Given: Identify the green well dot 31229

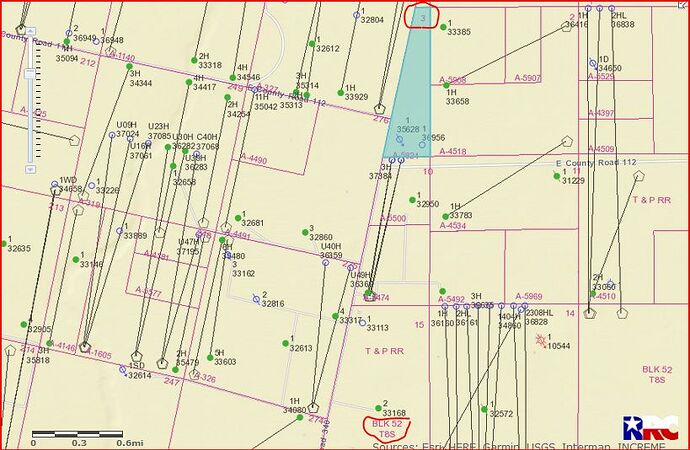Looking at the screenshot, I should 557,176.
